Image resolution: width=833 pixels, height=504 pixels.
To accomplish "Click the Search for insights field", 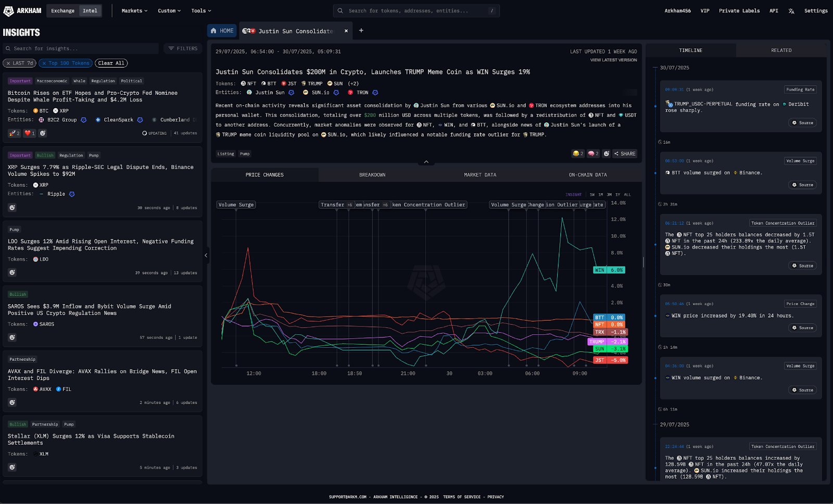I will click(81, 48).
